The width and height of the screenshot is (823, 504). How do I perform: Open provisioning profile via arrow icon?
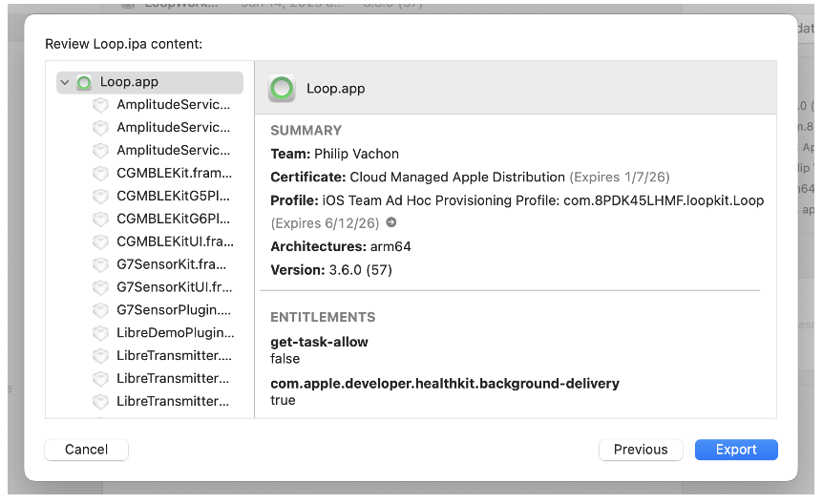point(391,222)
